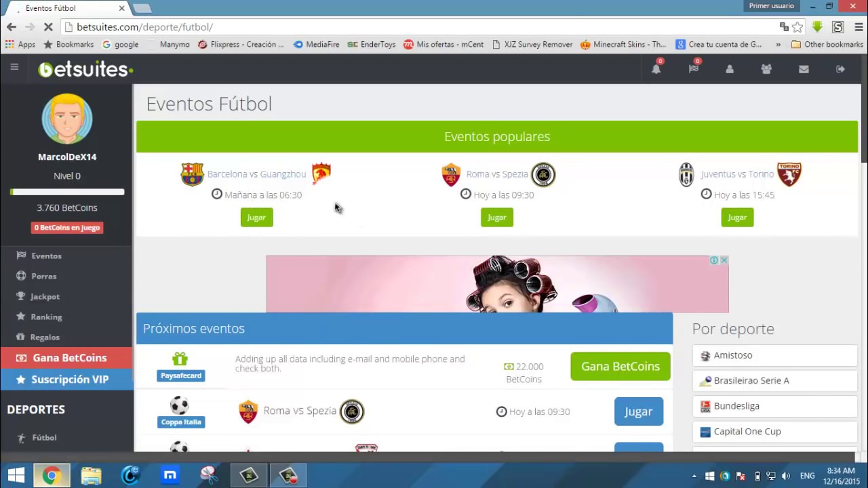Select the Eventos Fútbol browser tab
Screen dimensions: 868x488
click(x=68, y=8)
